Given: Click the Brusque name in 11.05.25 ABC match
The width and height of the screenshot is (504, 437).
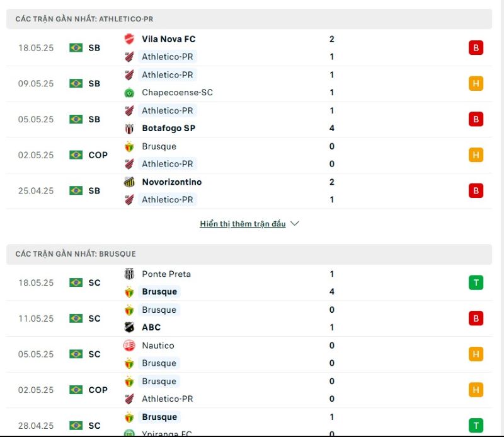Looking at the screenshot, I should point(159,310).
